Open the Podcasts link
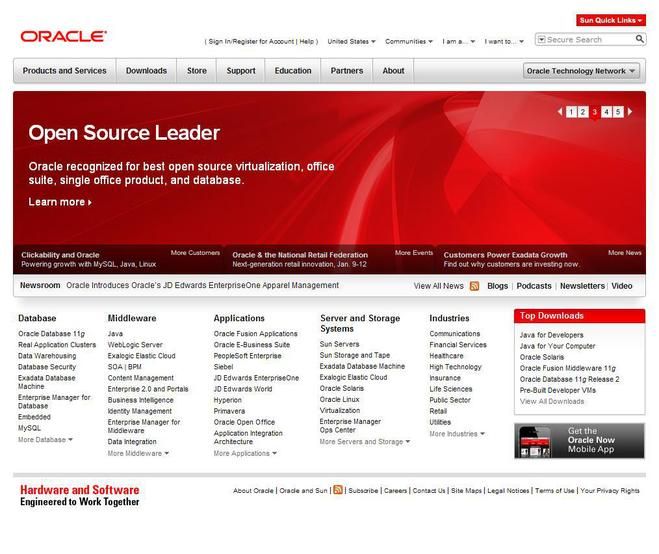 coord(534,286)
